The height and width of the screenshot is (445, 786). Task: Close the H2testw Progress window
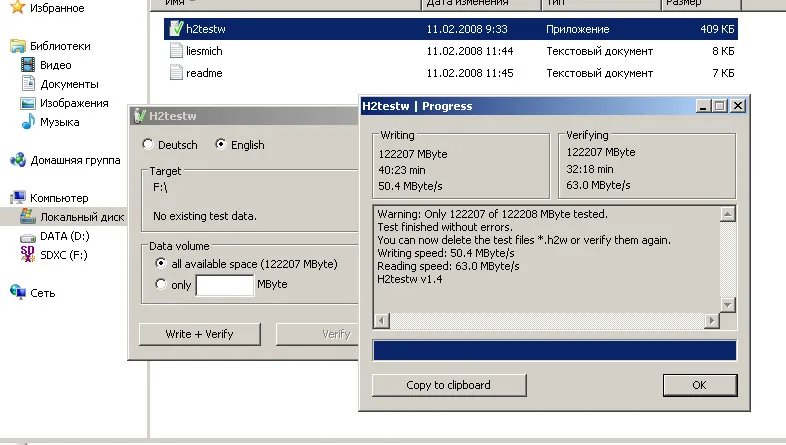tap(738, 106)
